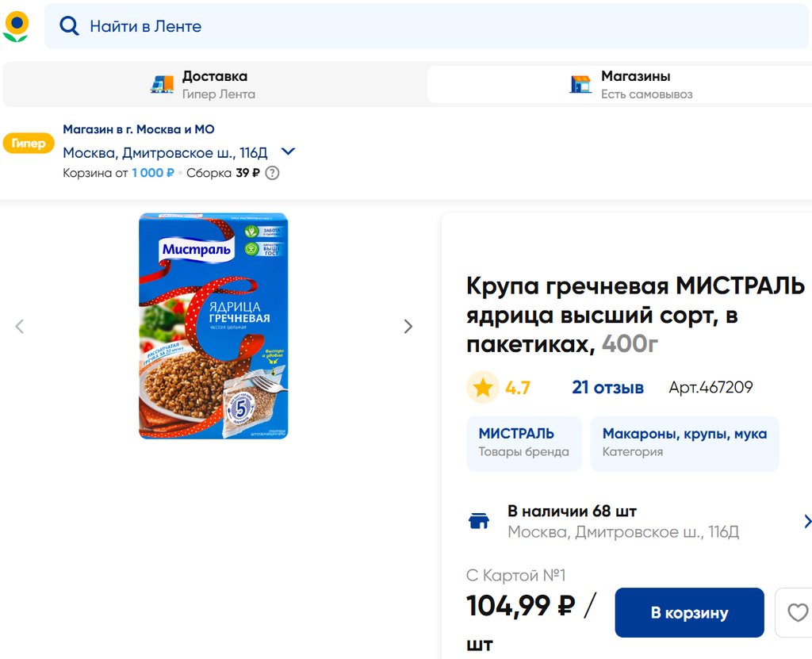
Task: Click the Lenta flower logo
Action: click(x=16, y=26)
